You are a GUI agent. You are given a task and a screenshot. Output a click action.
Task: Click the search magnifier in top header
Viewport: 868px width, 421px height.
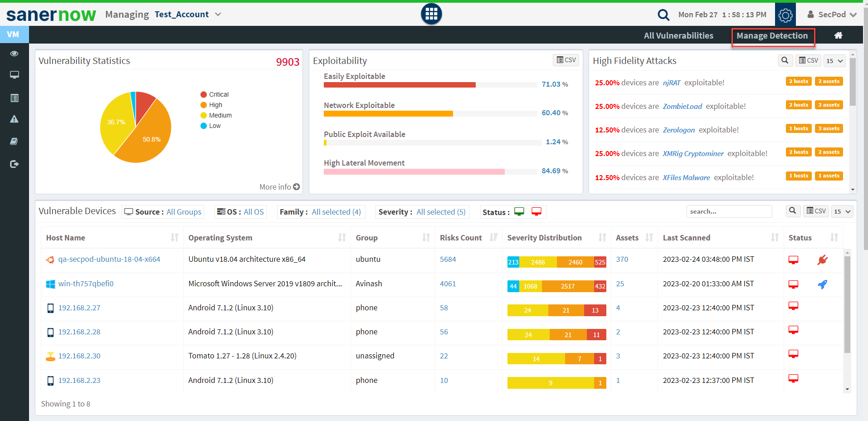663,15
